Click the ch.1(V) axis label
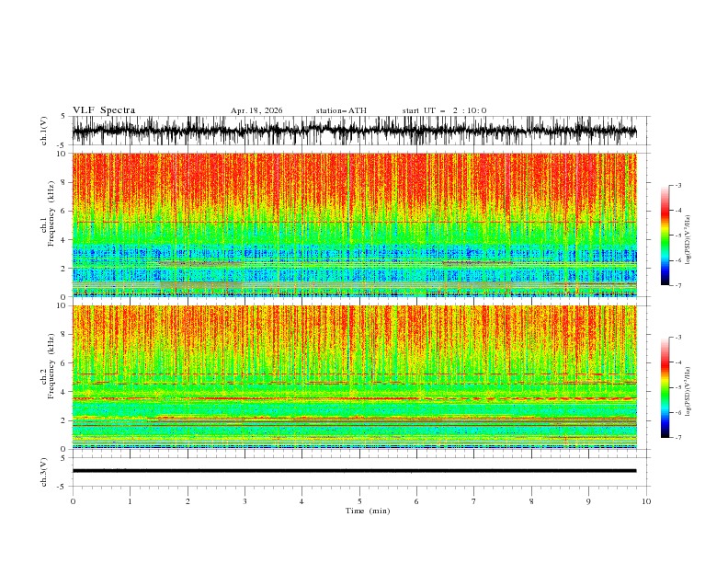 44,131
